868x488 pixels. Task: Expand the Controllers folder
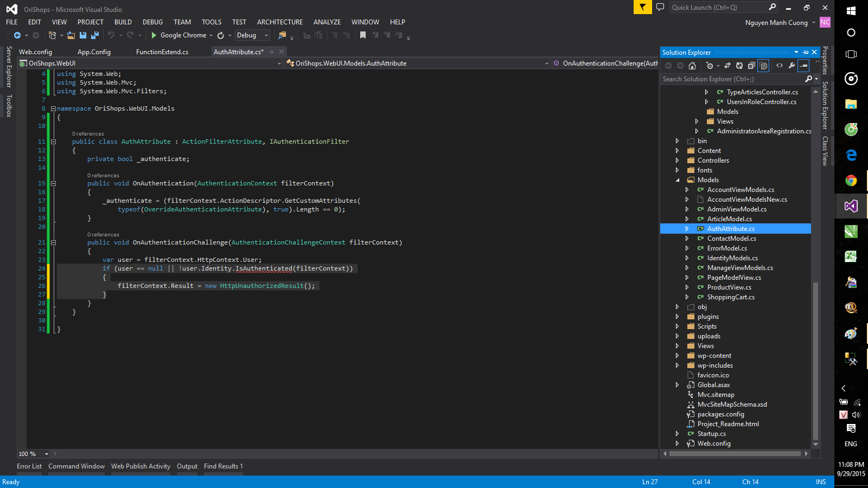coord(678,160)
